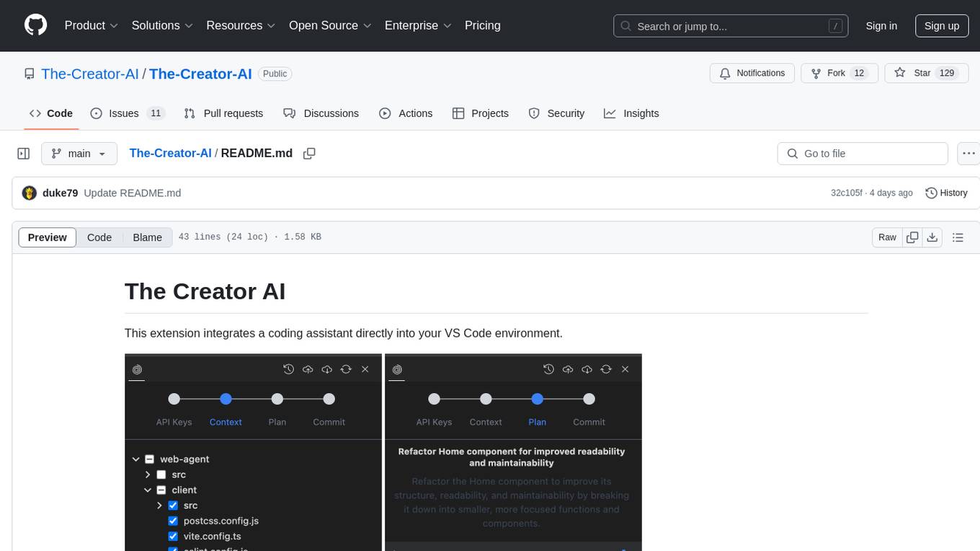Switch to the Issues tab
980x551 pixels.
tap(128, 113)
